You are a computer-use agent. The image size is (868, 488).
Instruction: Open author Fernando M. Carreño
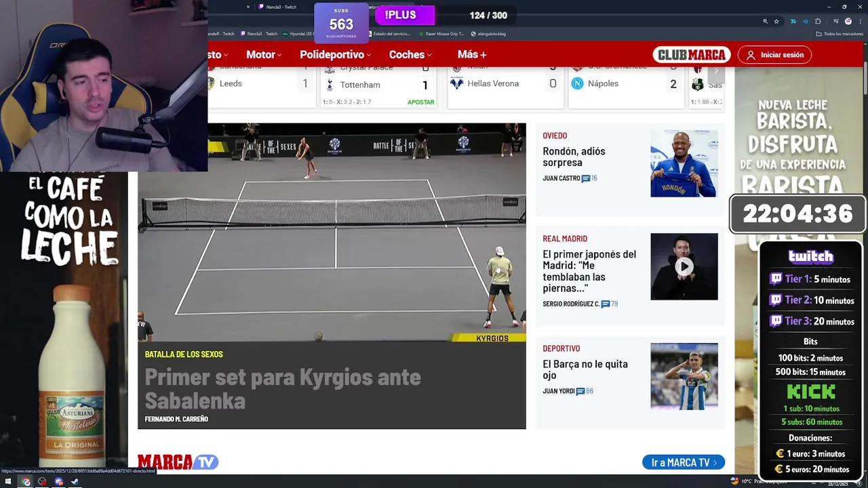(x=176, y=419)
